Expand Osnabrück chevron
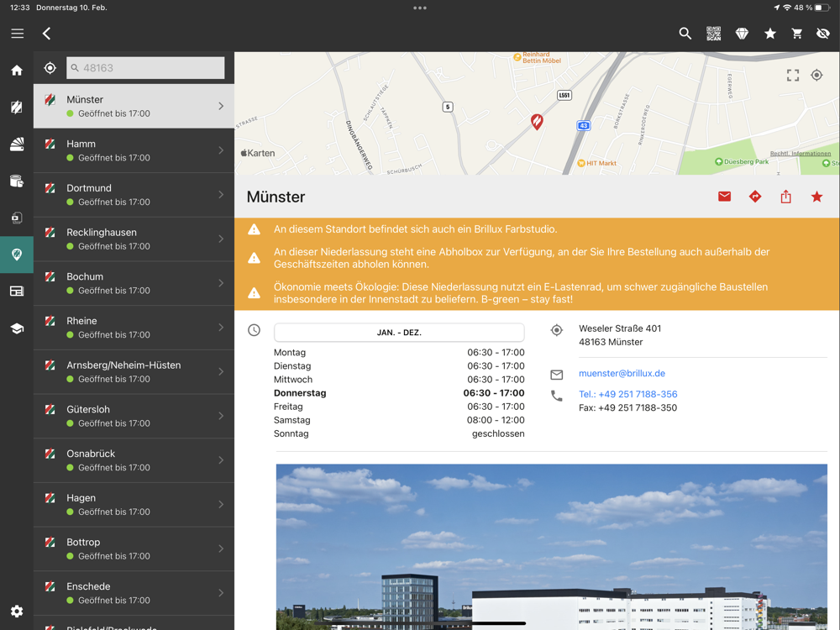840x630 pixels. tap(221, 460)
